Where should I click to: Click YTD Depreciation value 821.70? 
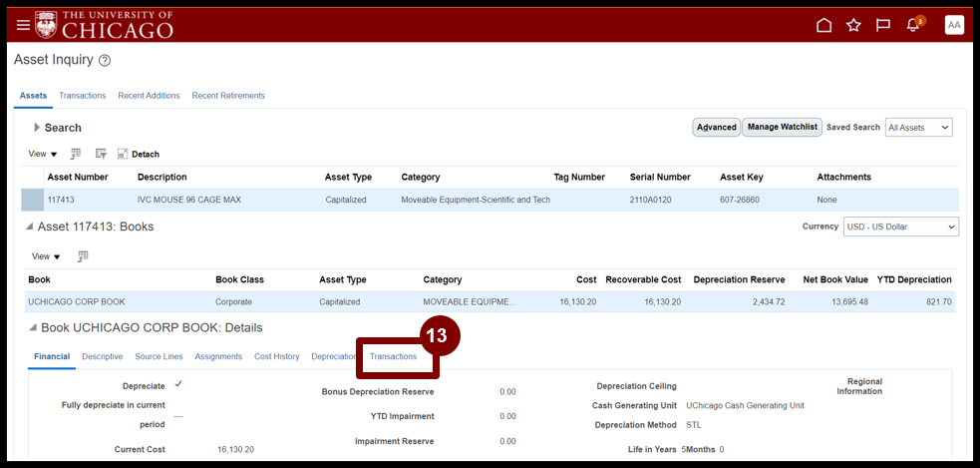point(939,301)
